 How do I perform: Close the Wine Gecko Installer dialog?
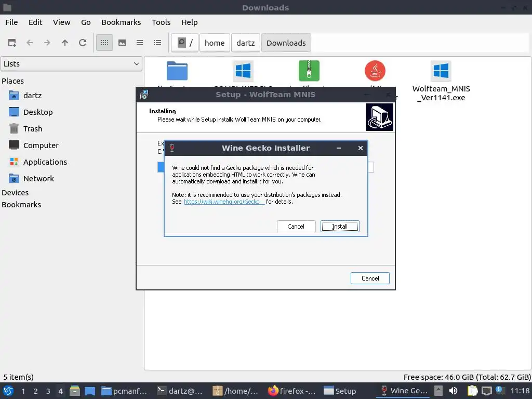pos(361,148)
